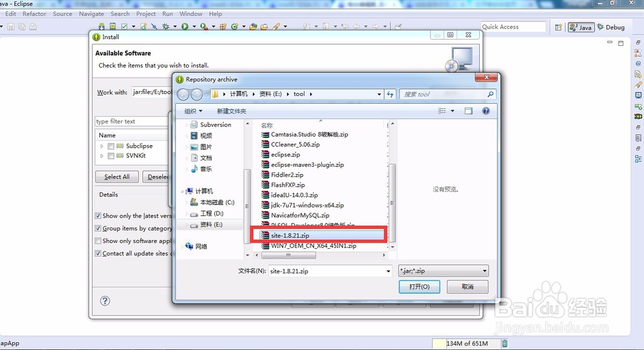Image resolution: width=644 pixels, height=350 pixels.
Task: Switch to the Debug perspective
Action: 611,27
